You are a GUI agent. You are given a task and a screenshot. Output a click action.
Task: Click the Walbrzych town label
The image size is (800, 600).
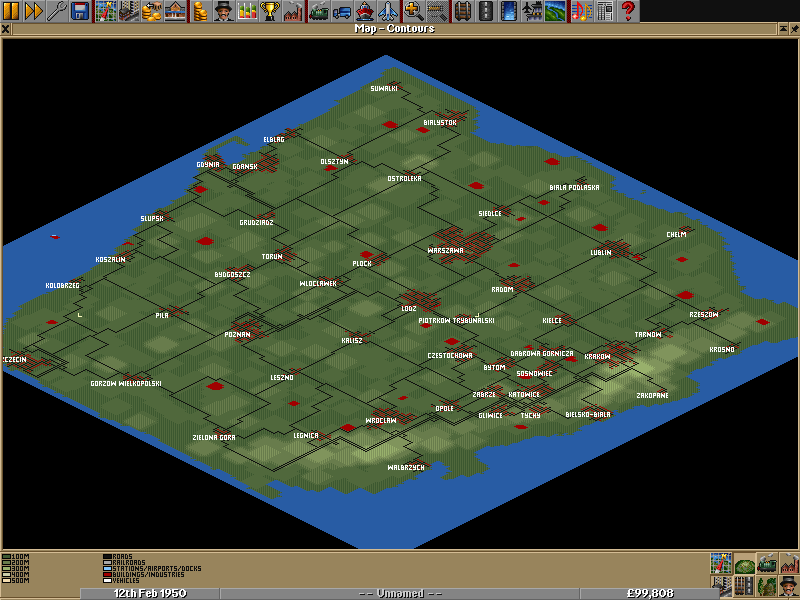[x=406, y=468]
